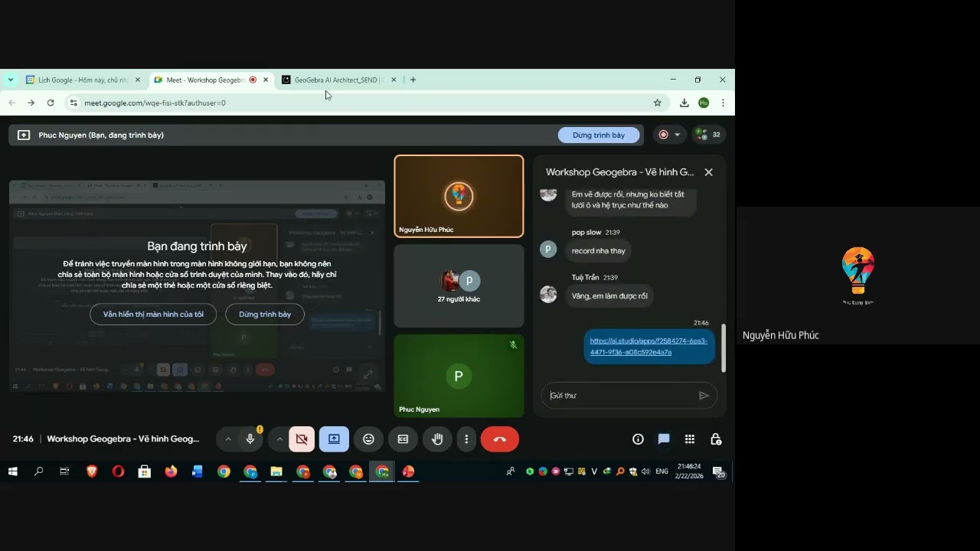Open the recording indicator dropdown arrow
This screenshot has width=980, height=551.
(677, 135)
